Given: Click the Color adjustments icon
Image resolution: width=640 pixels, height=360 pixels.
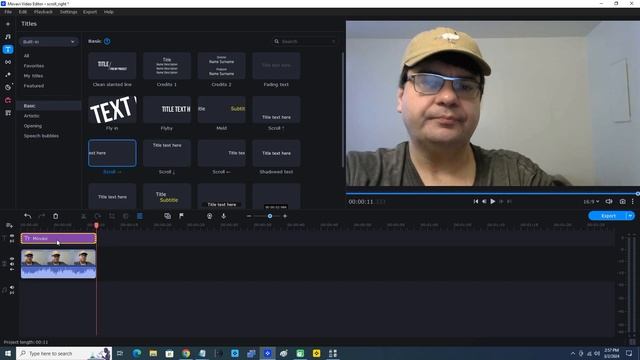Looking at the screenshot, I should [x=126, y=216].
